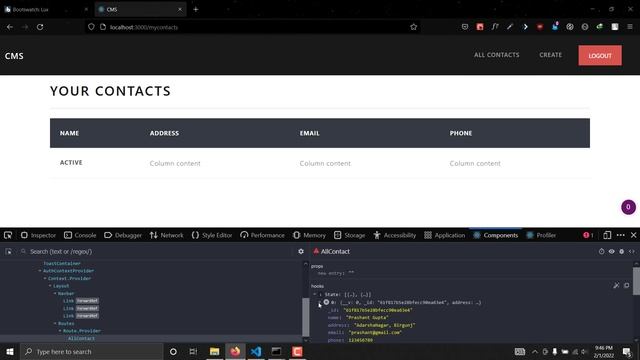Open the Memory tab
Image resolution: width=640 pixels, height=360 pixels.
[x=309, y=235]
